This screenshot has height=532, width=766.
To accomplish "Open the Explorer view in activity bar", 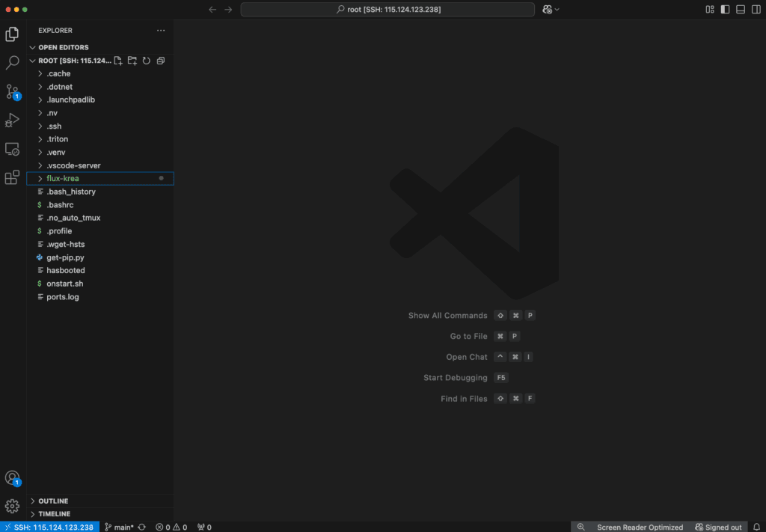I will (12, 34).
